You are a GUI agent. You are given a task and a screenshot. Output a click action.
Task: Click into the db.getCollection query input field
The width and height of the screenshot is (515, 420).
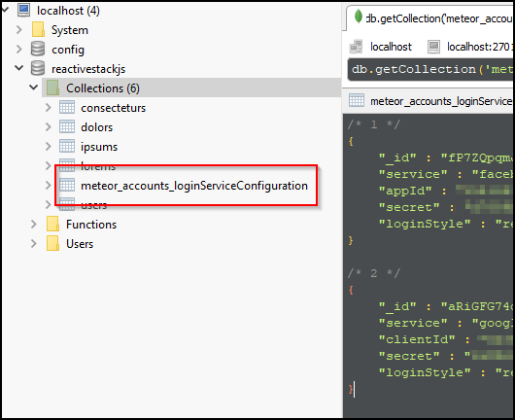click(430, 69)
